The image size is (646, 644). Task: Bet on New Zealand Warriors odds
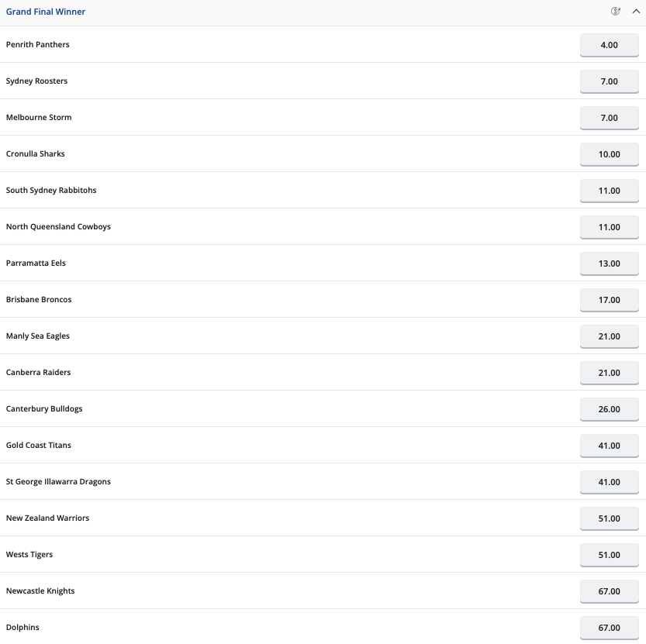(x=609, y=518)
